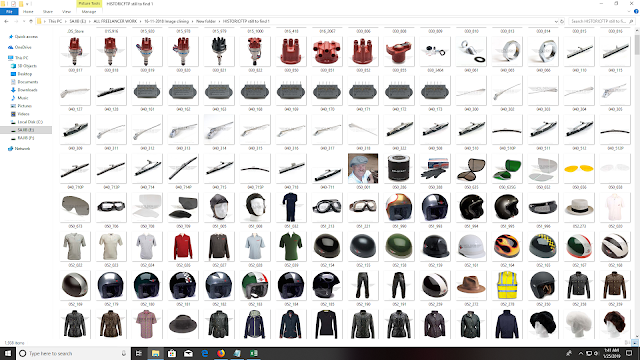Click the Search HISTORICFTP search box
640x360 pixels.
pos(598,21)
